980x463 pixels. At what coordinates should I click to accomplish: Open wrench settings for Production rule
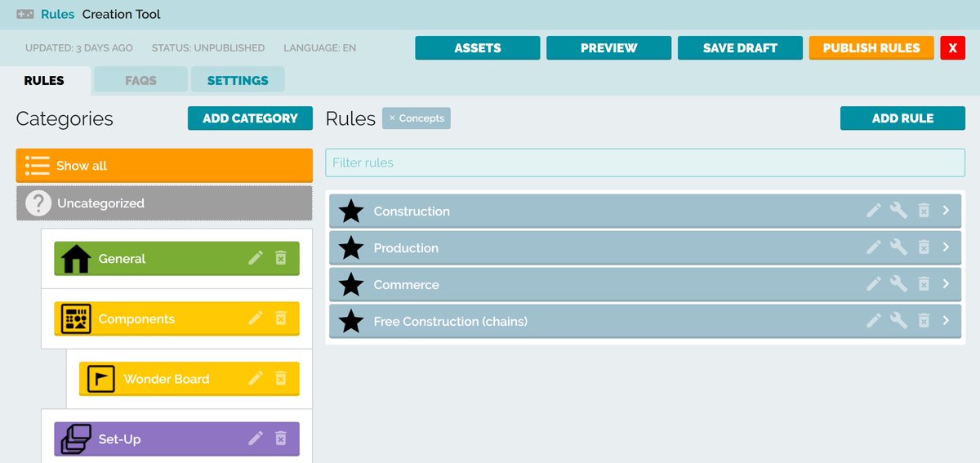pos(898,247)
